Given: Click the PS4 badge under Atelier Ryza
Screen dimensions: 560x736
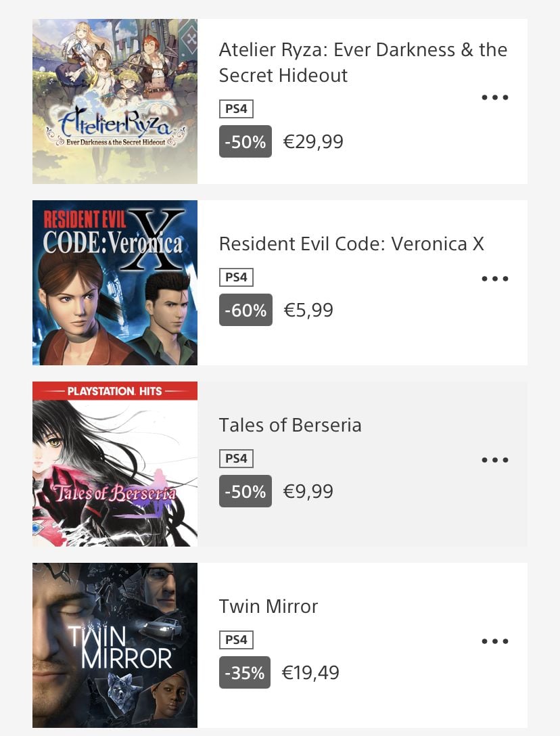Looking at the screenshot, I should (236, 109).
